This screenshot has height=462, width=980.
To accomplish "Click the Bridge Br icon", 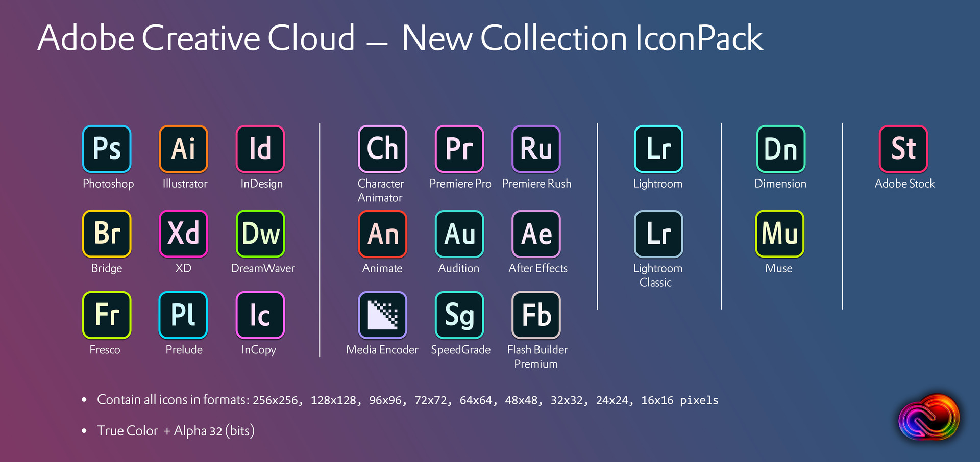I will tap(107, 234).
